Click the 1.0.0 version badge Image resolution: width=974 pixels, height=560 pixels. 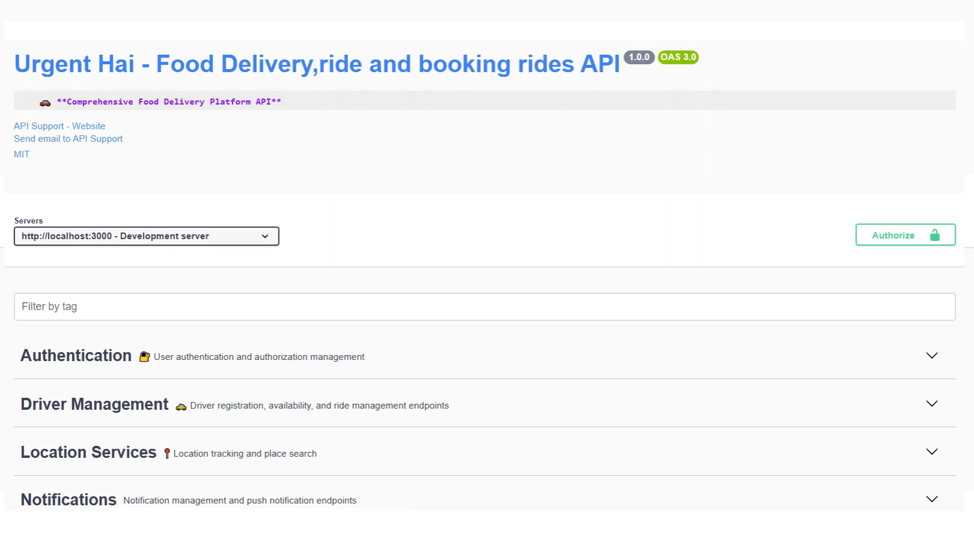tap(639, 57)
